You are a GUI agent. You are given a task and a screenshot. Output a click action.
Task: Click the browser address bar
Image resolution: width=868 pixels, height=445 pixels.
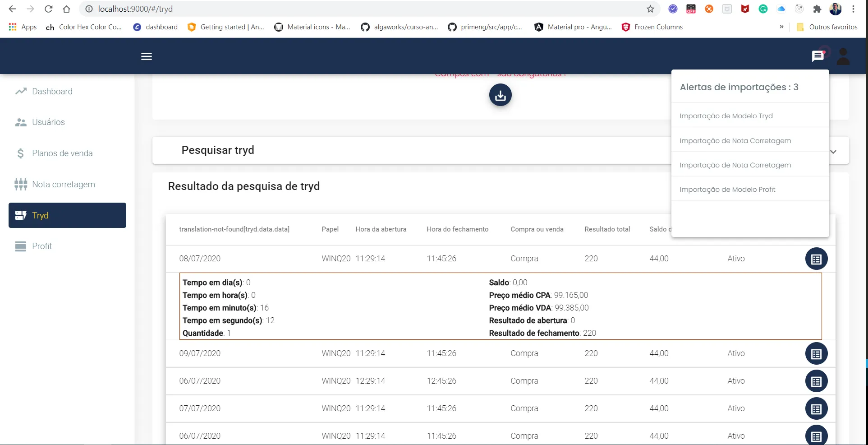[361, 9]
